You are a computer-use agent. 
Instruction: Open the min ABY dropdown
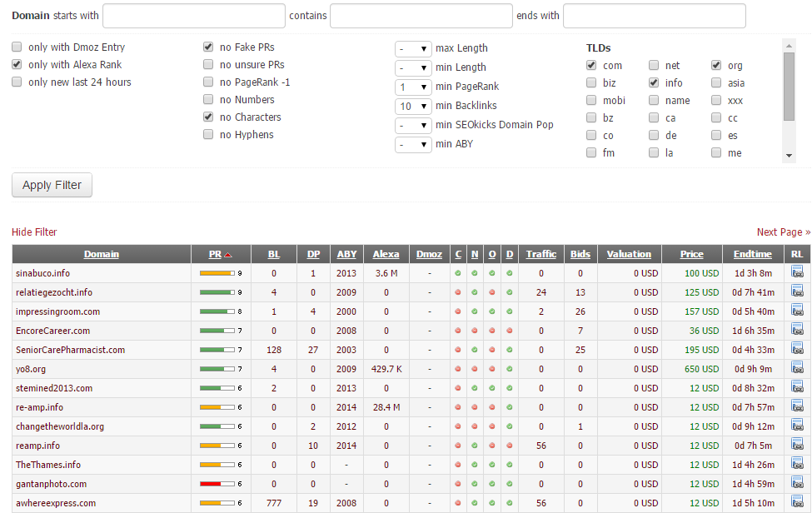413,144
